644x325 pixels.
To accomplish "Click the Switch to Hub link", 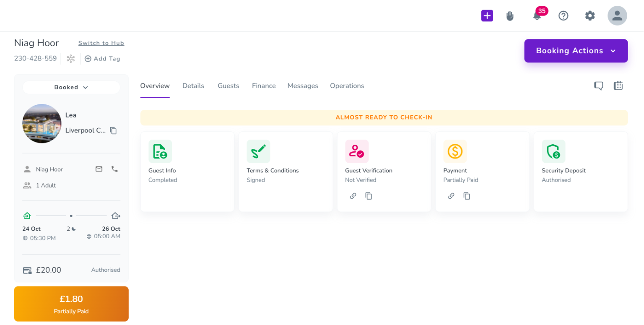I will click(x=101, y=43).
